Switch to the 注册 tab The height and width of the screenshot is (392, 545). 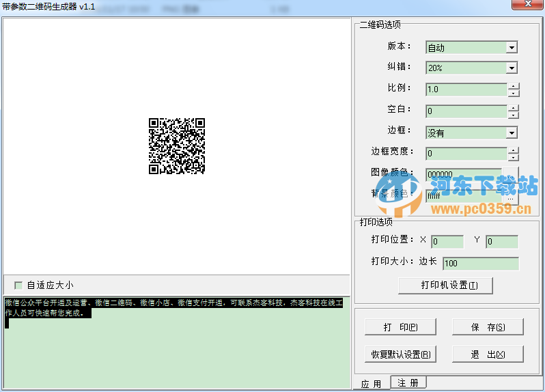click(408, 382)
